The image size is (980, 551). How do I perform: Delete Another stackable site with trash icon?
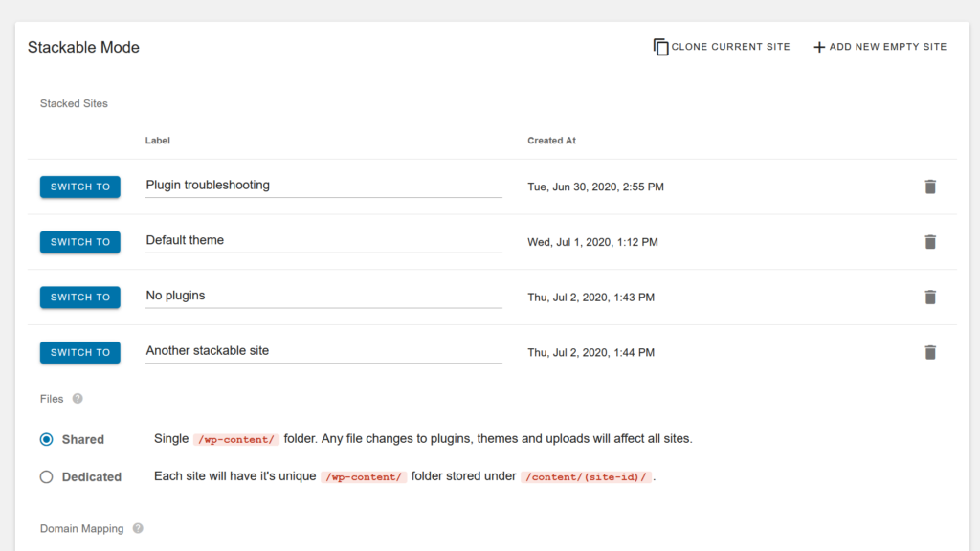click(x=929, y=352)
